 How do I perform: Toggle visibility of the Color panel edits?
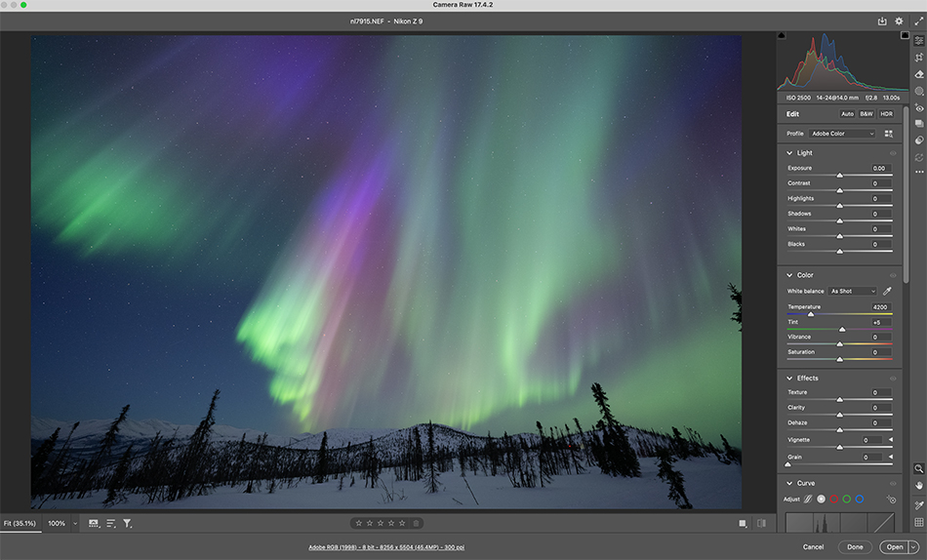tap(893, 275)
